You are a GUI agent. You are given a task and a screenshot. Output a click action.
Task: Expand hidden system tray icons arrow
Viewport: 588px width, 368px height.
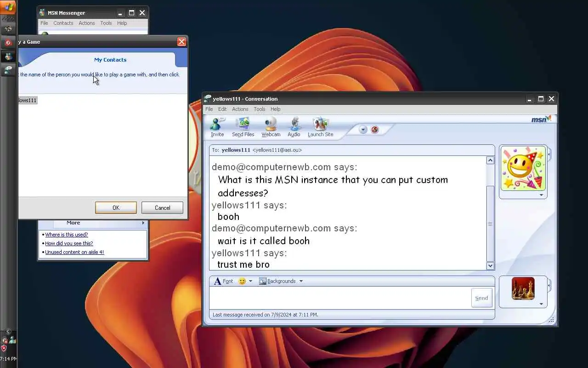pos(8,332)
